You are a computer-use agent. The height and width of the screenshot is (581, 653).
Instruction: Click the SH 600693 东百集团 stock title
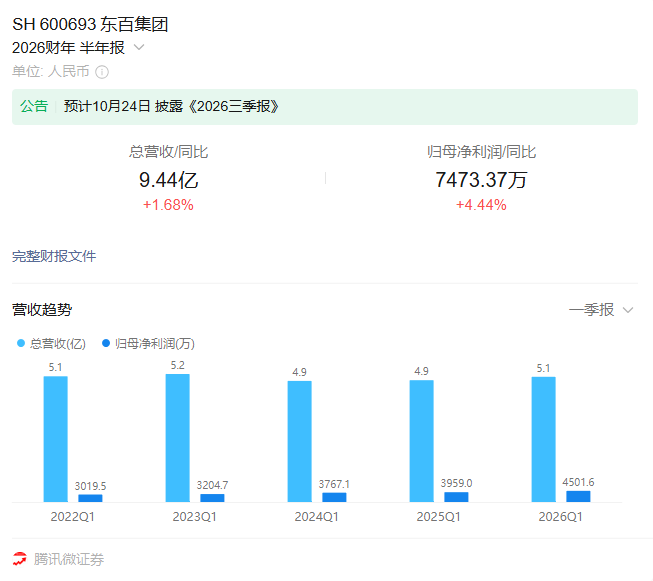(90, 24)
